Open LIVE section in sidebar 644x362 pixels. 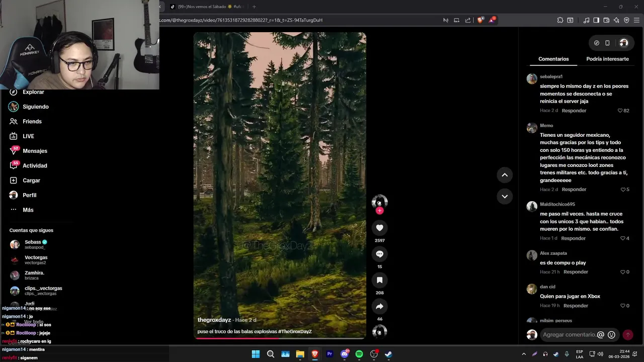point(22,136)
